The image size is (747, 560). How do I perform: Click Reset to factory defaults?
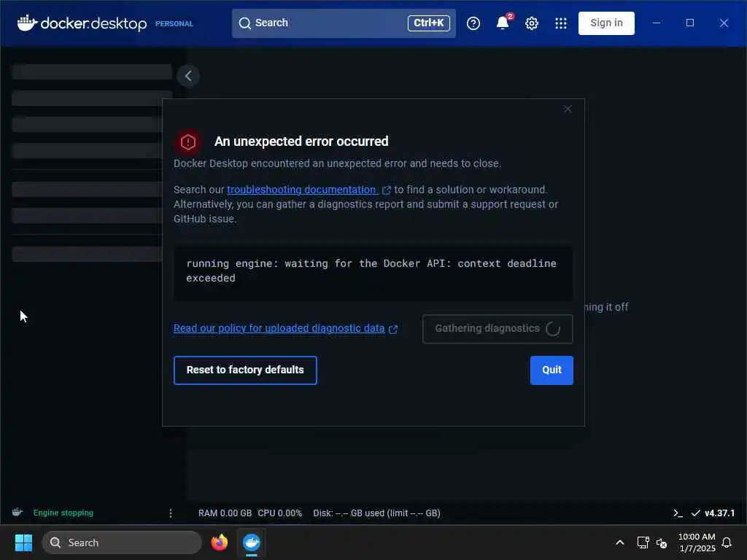pos(245,370)
